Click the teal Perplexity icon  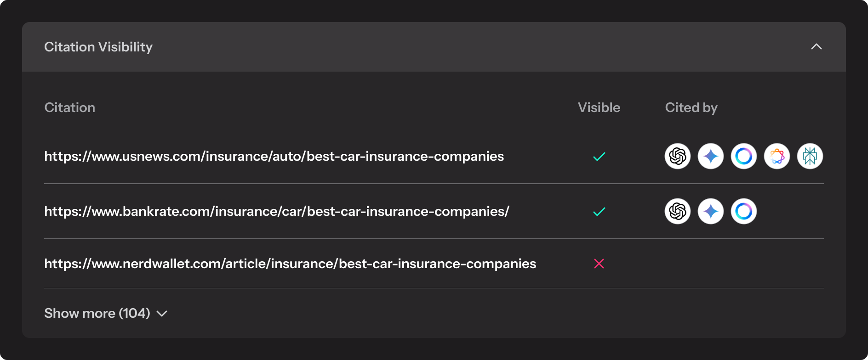(810, 156)
